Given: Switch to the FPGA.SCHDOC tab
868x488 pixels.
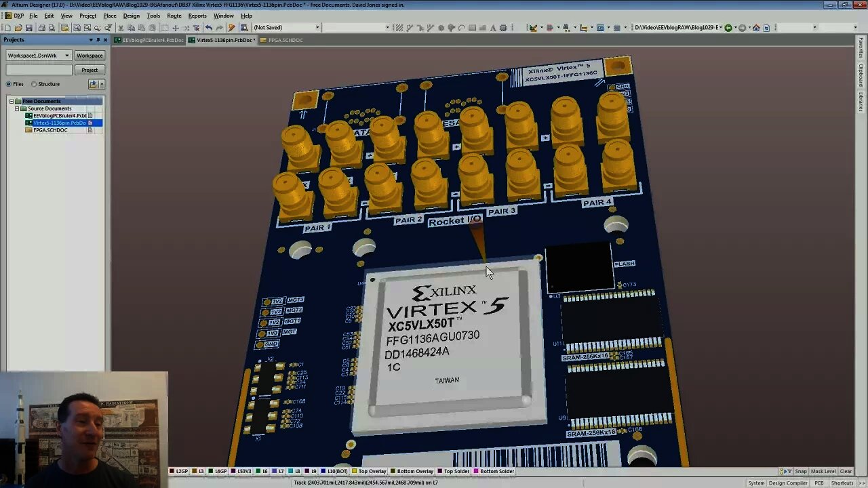Looking at the screenshot, I should (282, 40).
